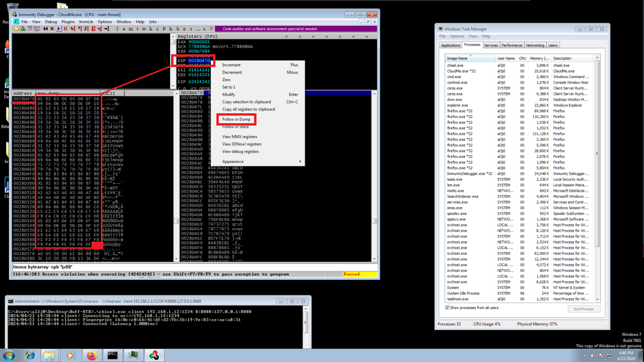Click the Open file folder toolbar icon
This screenshot has width=644, height=362.
[x=17, y=29]
